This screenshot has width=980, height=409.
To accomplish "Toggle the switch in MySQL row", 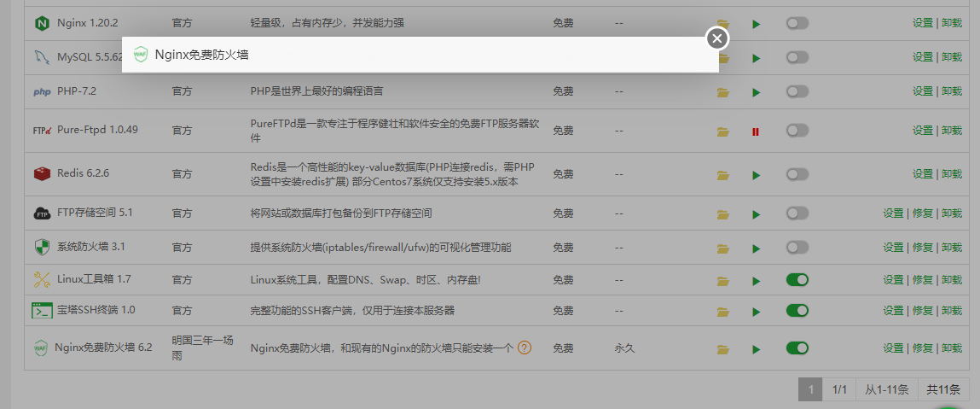I will [797, 57].
